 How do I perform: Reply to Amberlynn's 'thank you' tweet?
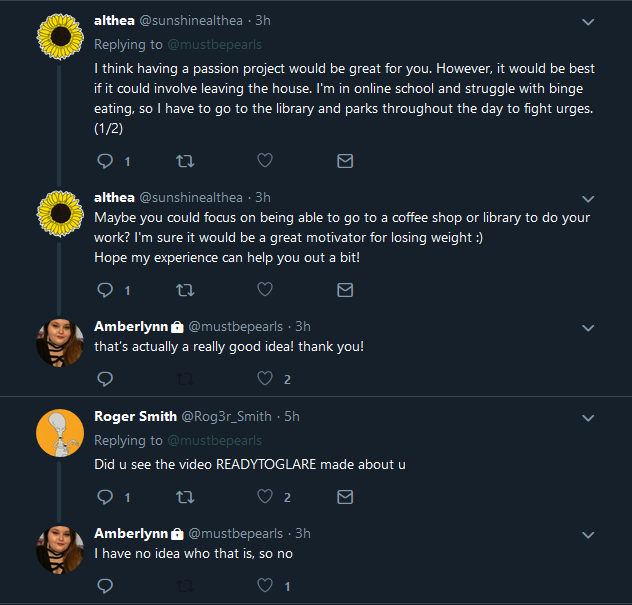105,379
